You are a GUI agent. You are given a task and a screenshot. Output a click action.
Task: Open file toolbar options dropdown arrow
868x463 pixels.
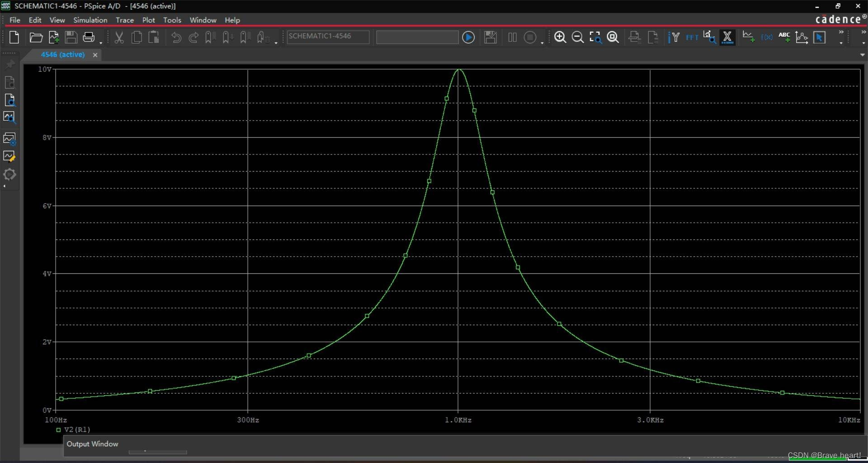[101, 42]
